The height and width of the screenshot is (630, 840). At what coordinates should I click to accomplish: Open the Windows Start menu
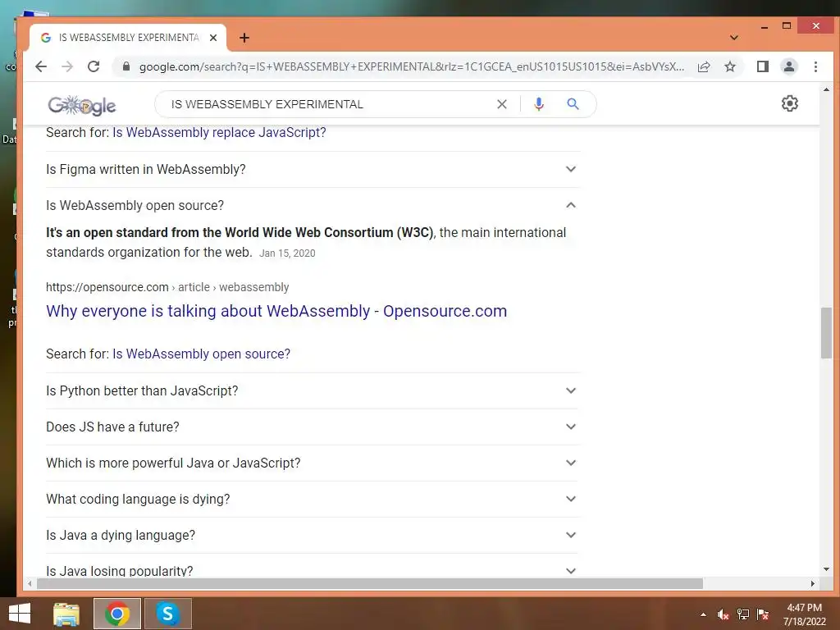tap(20, 614)
